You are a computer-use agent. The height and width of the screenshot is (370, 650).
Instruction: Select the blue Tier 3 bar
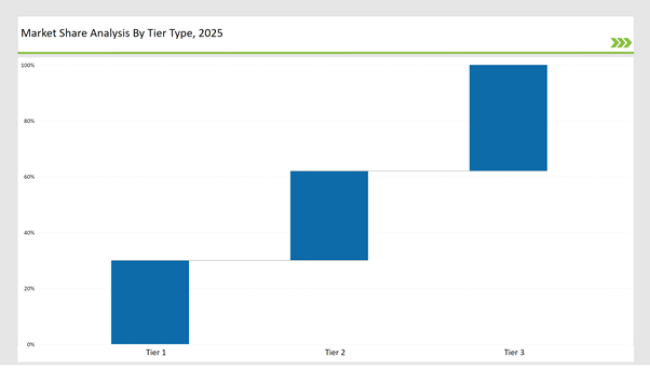[508, 118]
